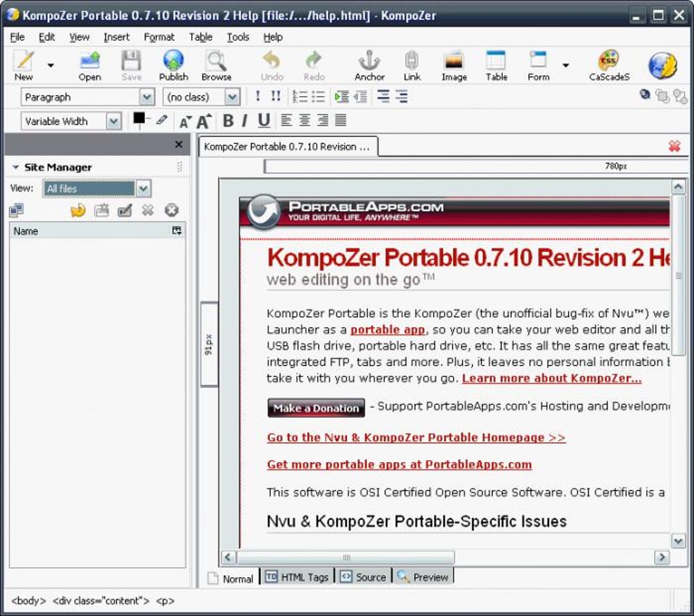Click the Browse magnifier icon
Image resolution: width=694 pixels, height=616 pixels.
pyautogui.click(x=216, y=60)
